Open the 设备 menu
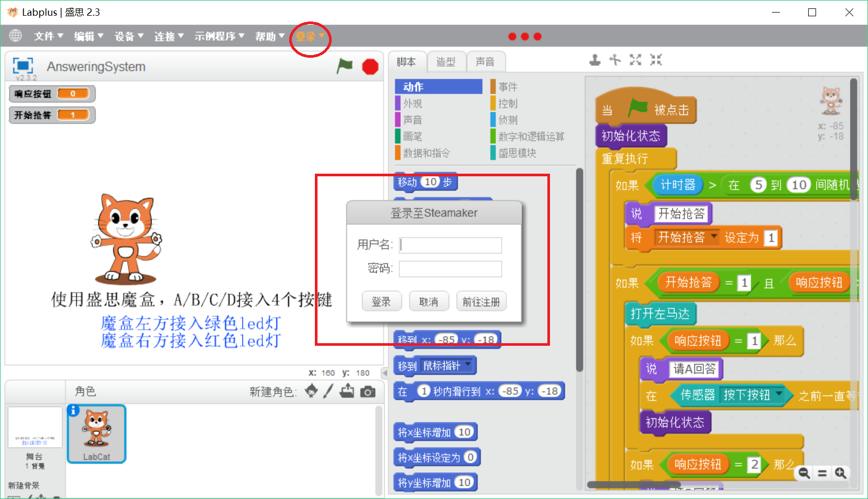This screenshot has width=868, height=499. [x=129, y=36]
